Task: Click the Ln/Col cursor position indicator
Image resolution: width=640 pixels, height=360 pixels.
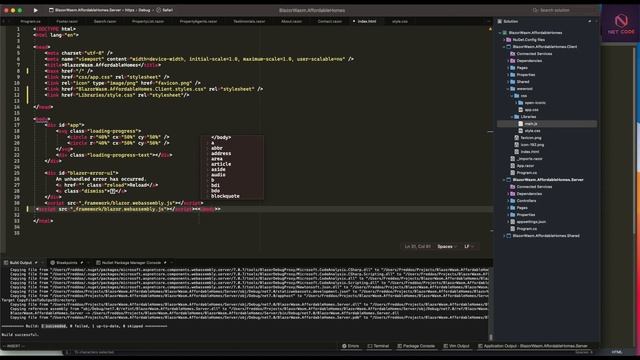Action: (418, 247)
